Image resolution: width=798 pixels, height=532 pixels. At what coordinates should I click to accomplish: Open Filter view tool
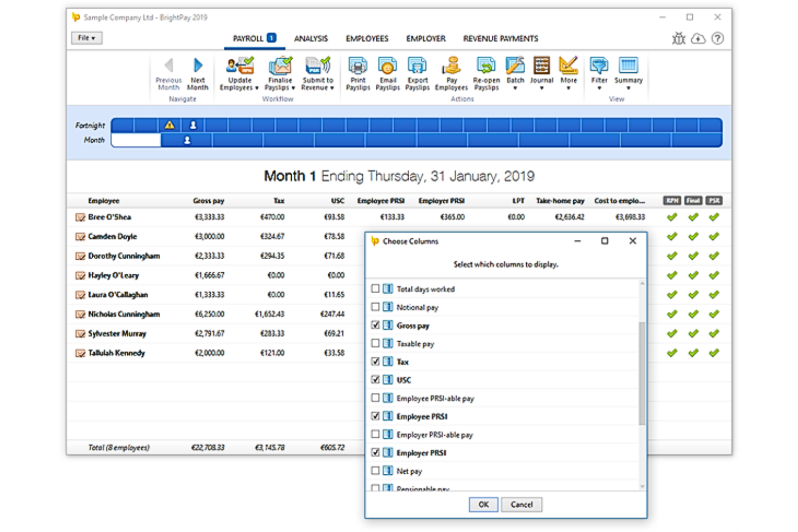(x=599, y=73)
